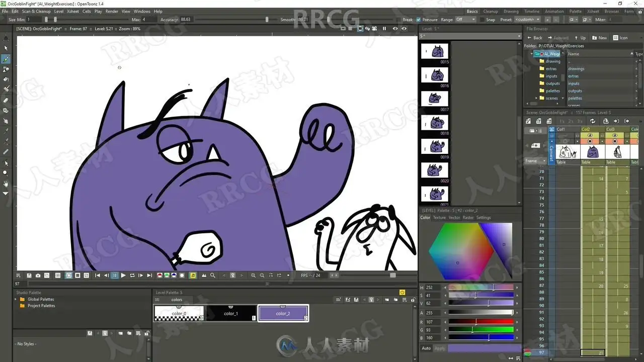
Task: Switch to the Cleanup room tab
Action: point(491,11)
